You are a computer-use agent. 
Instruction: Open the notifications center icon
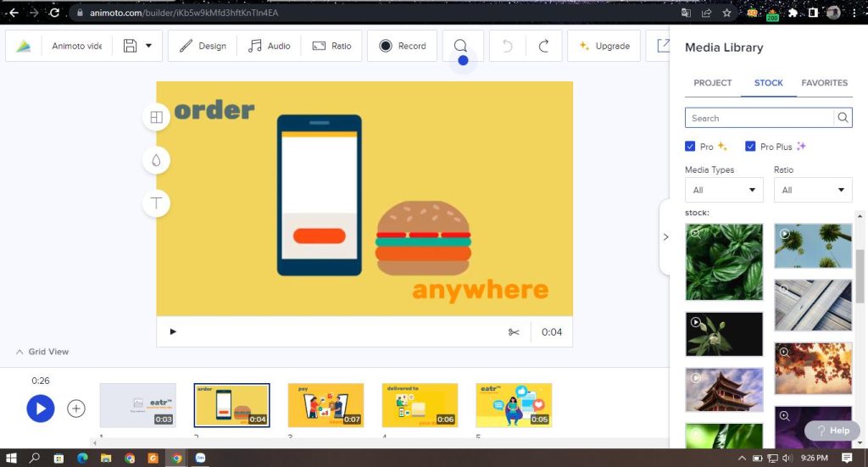click(x=847, y=458)
